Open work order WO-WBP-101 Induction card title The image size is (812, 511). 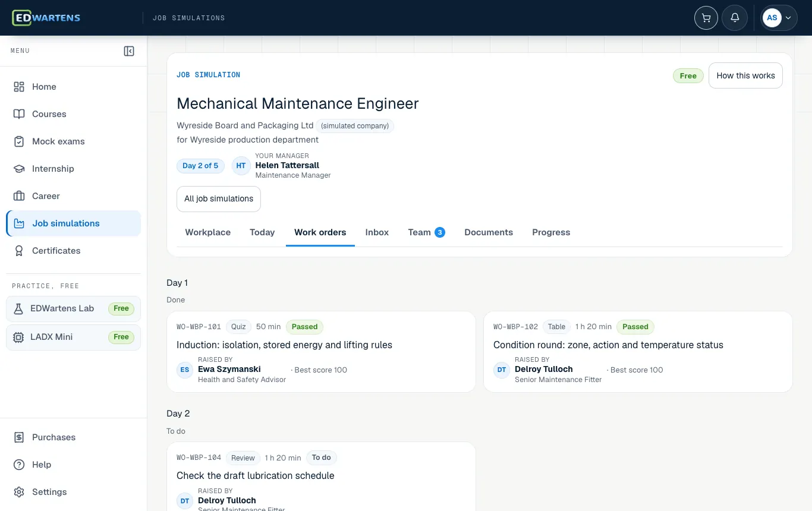[284, 345]
